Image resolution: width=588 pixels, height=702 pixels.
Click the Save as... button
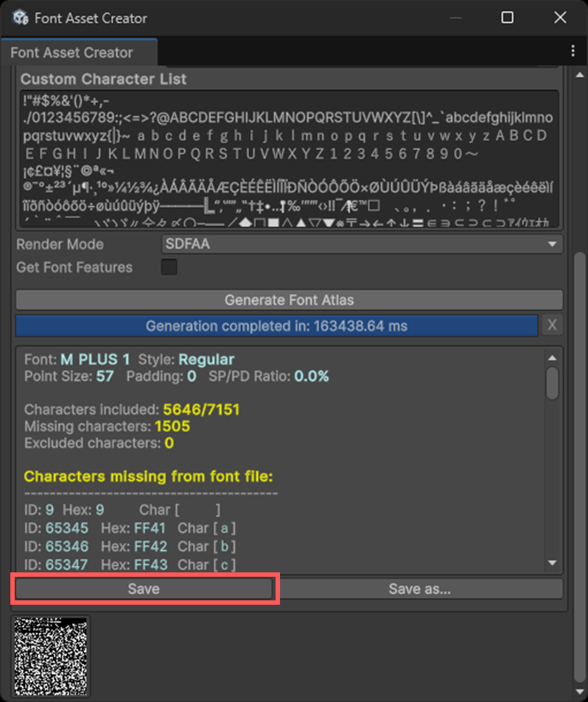pos(419,589)
